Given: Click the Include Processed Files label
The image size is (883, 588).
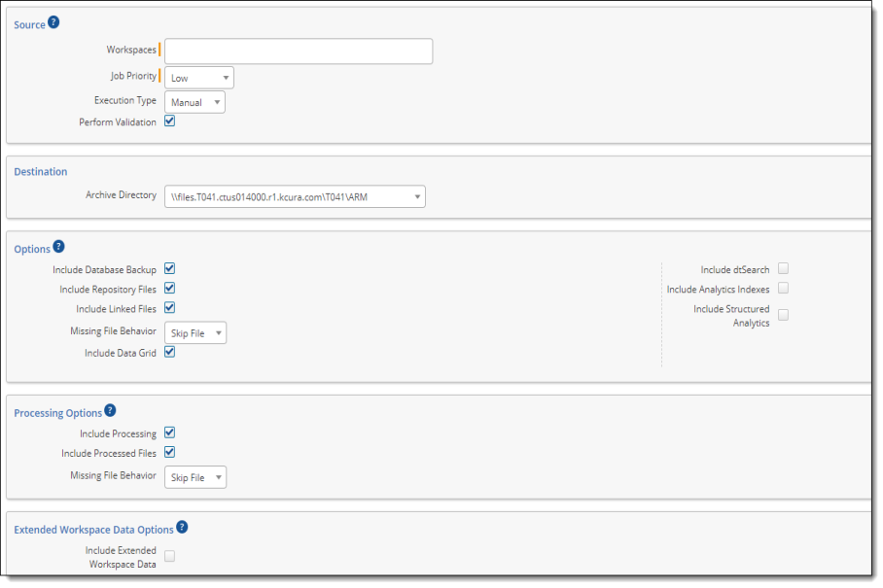Looking at the screenshot, I should pos(109,454).
